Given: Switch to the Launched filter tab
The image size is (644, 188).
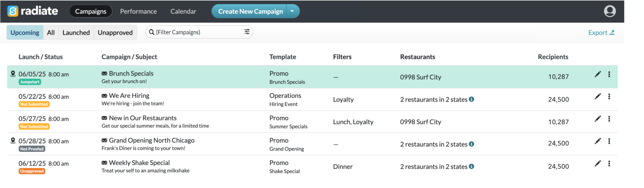Looking at the screenshot, I should click(x=76, y=33).
